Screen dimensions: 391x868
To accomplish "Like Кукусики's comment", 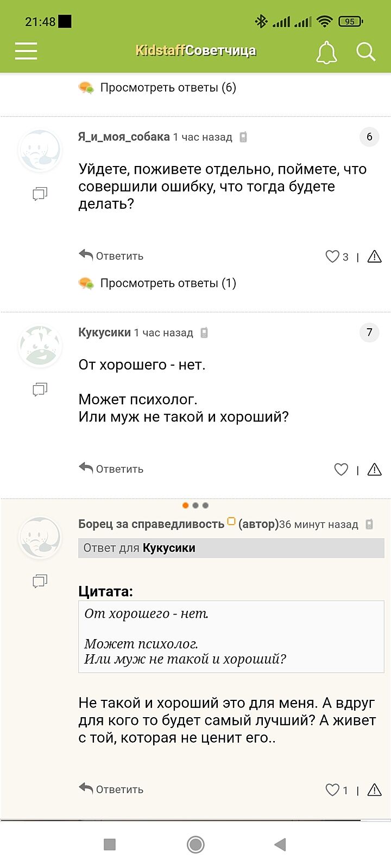I will tap(341, 470).
